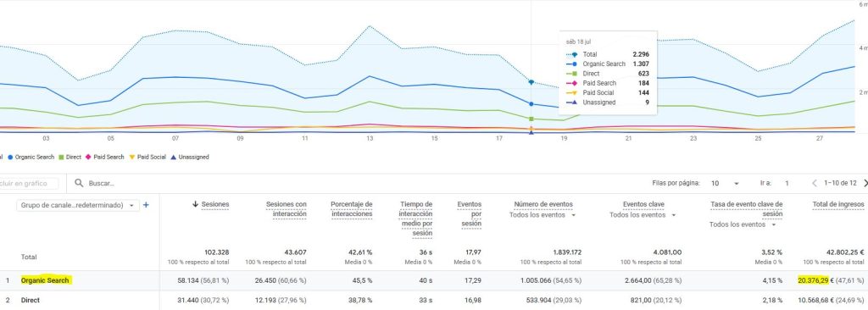
Task: Go to next page with right chevron
Action: coord(865,183)
